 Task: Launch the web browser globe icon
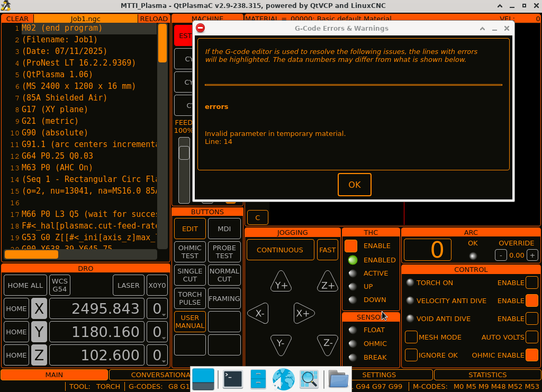pyautogui.click(x=284, y=379)
